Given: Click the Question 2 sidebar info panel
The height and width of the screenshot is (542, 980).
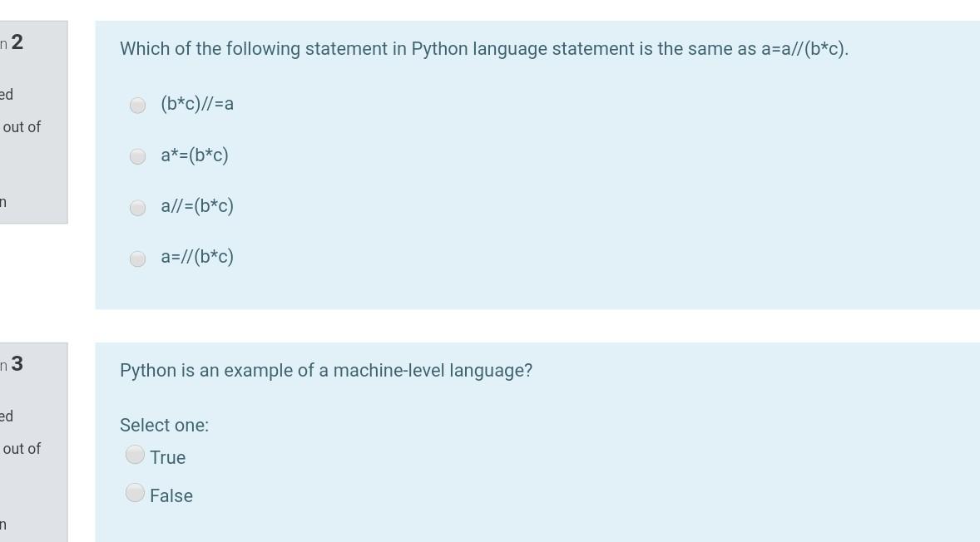Looking at the screenshot, I should click(33, 121).
